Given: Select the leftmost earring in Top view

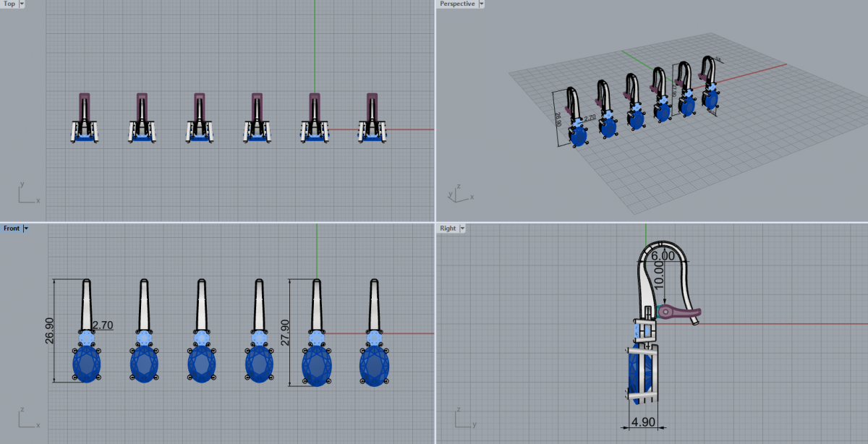Looking at the screenshot, I should (x=85, y=119).
